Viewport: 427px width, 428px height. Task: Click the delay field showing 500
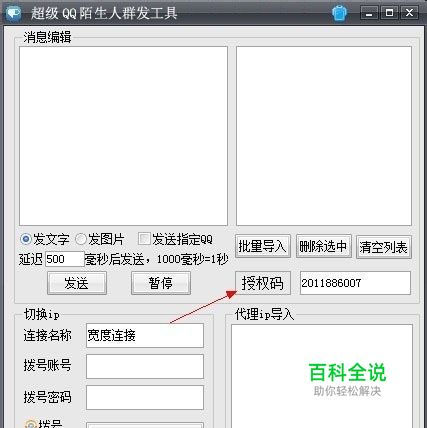point(65,259)
